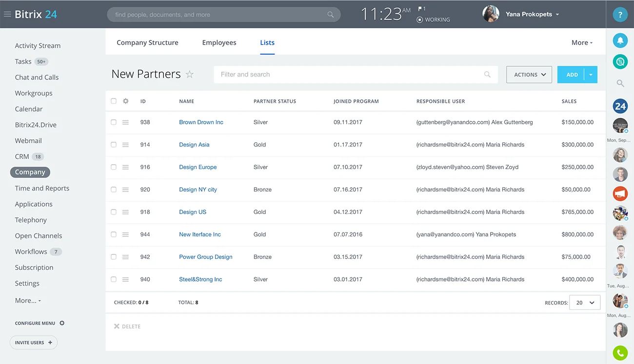634x364 pixels.
Task: Check the Brown Drown Inc row checkbox
Action: 114,122
